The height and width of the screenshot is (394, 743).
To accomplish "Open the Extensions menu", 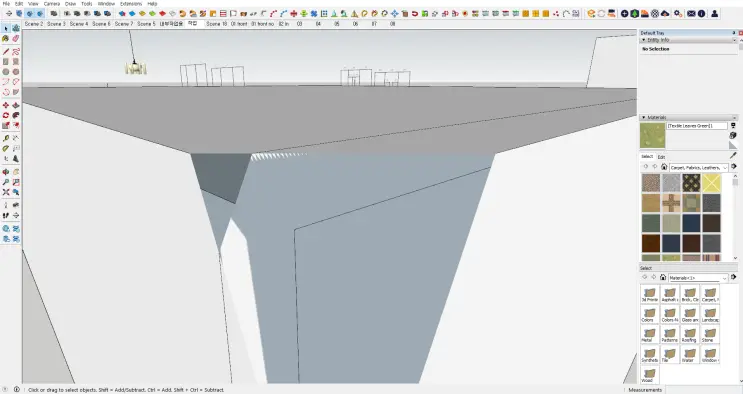I will tap(131, 4).
